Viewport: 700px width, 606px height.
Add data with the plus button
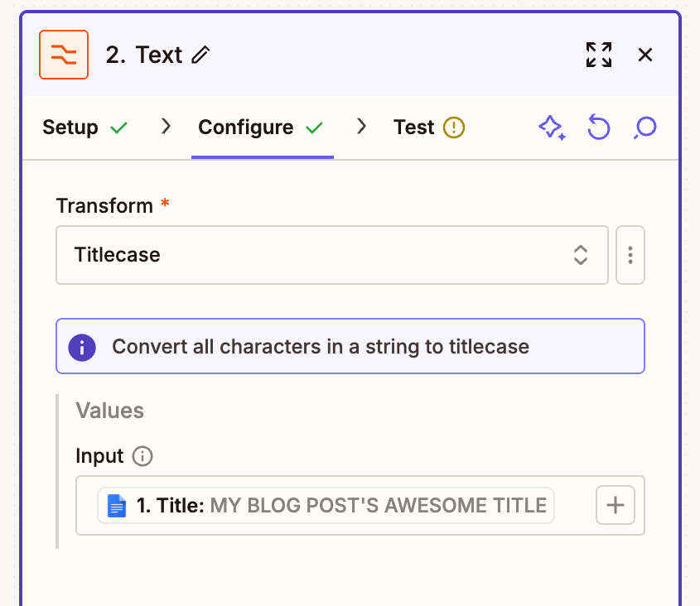pos(616,505)
